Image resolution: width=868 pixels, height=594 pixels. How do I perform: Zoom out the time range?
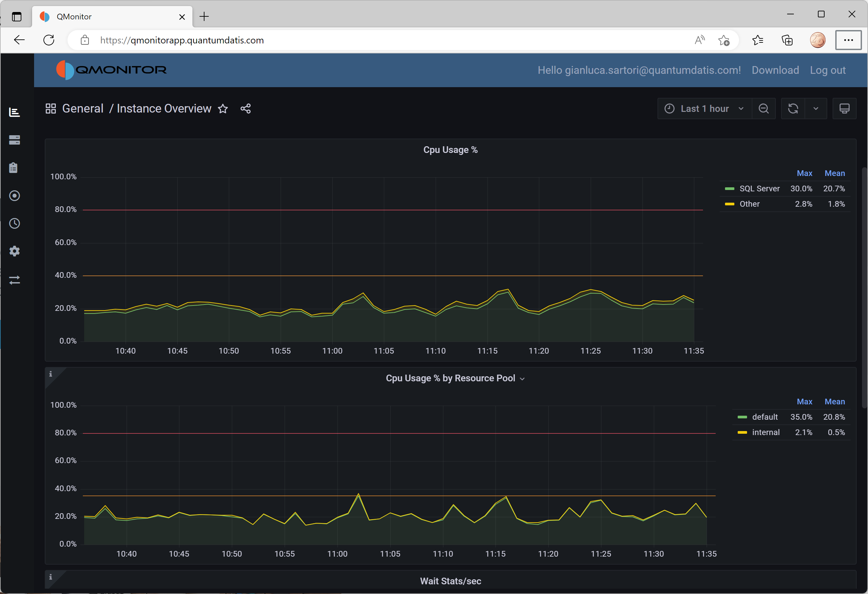click(x=763, y=109)
